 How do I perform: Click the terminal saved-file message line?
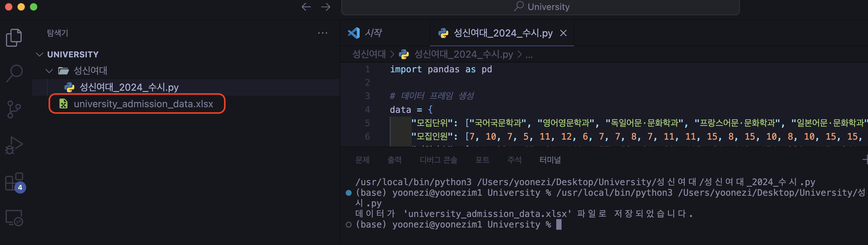tap(524, 214)
